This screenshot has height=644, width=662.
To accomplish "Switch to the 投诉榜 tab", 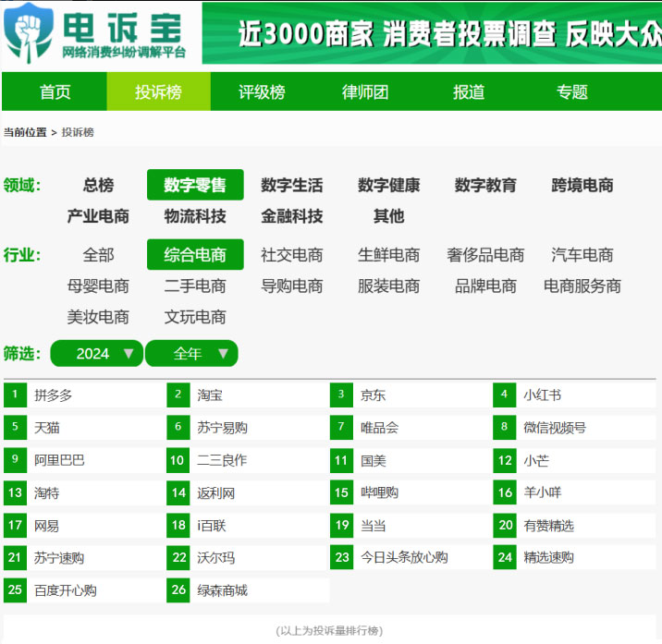I will [x=158, y=91].
